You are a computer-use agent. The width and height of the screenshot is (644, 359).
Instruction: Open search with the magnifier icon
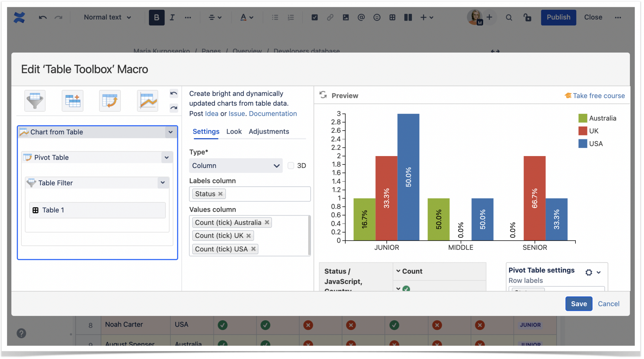coord(509,17)
